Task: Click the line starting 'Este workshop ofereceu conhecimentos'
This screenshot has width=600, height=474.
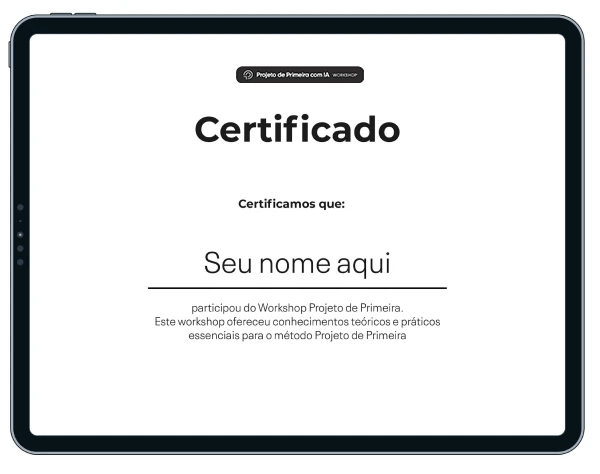Action: point(297,322)
